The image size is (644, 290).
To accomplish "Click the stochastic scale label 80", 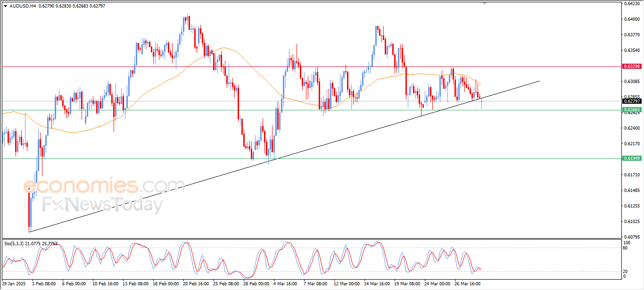I will pos(626,248).
